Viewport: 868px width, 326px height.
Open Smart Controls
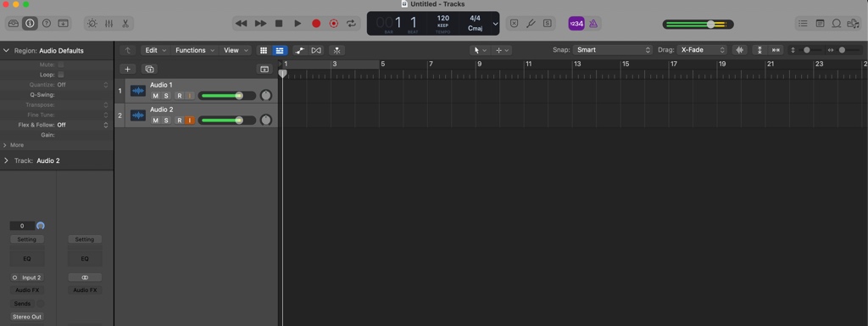(x=92, y=23)
